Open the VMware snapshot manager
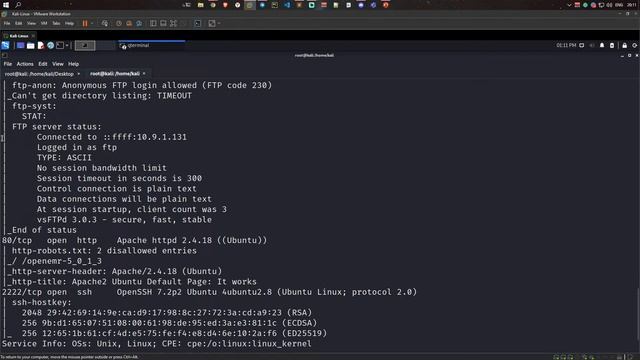 coord(139,24)
